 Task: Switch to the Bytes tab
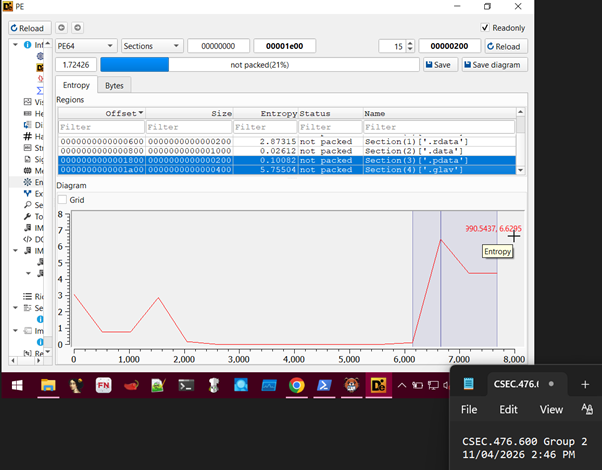114,85
